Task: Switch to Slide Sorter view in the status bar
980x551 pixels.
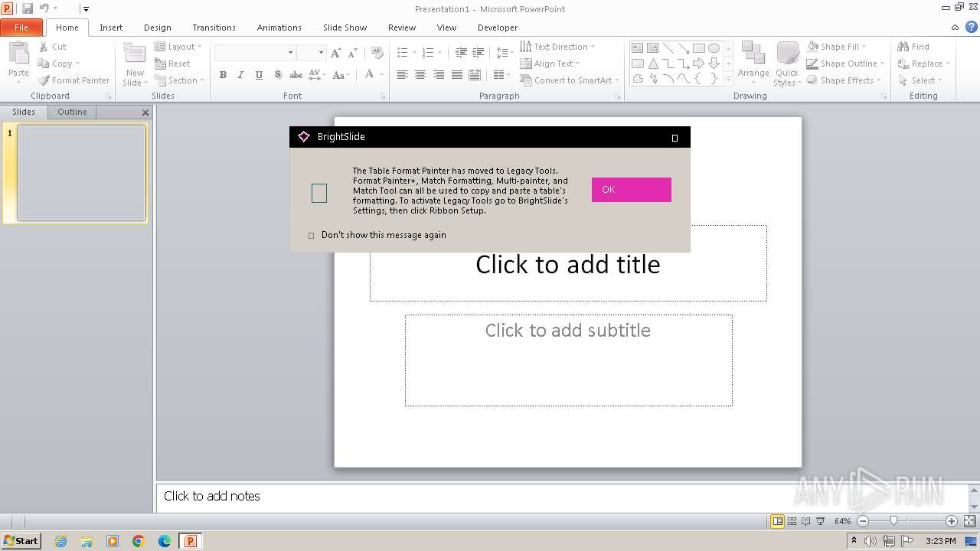Action: pyautogui.click(x=792, y=521)
